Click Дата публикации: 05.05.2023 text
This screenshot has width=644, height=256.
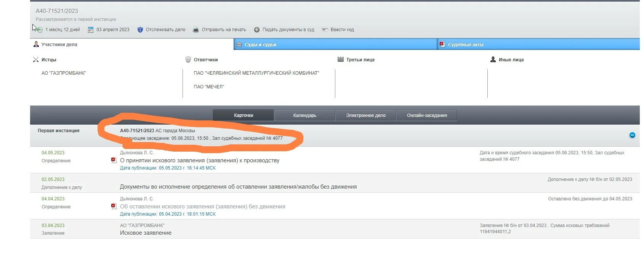tap(168, 168)
